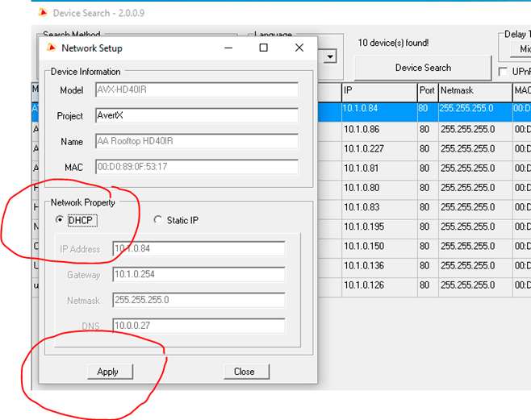Select the device row with IP 10.1.0.227

coord(378,149)
